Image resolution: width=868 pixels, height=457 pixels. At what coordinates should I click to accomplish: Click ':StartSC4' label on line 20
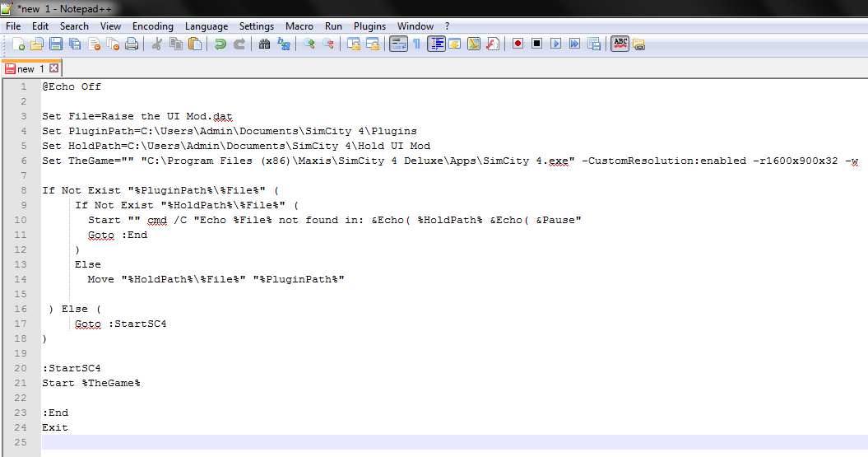point(72,368)
